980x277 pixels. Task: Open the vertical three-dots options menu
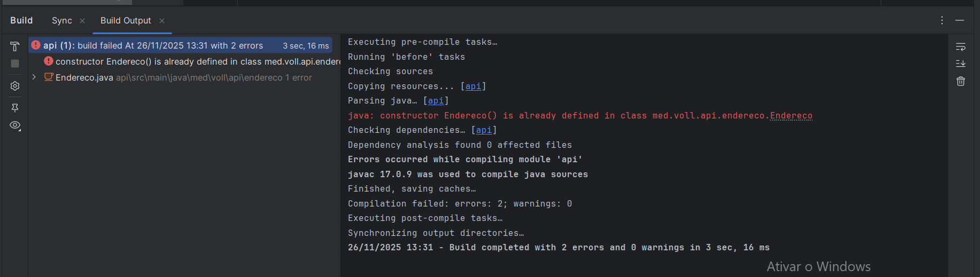[942, 20]
